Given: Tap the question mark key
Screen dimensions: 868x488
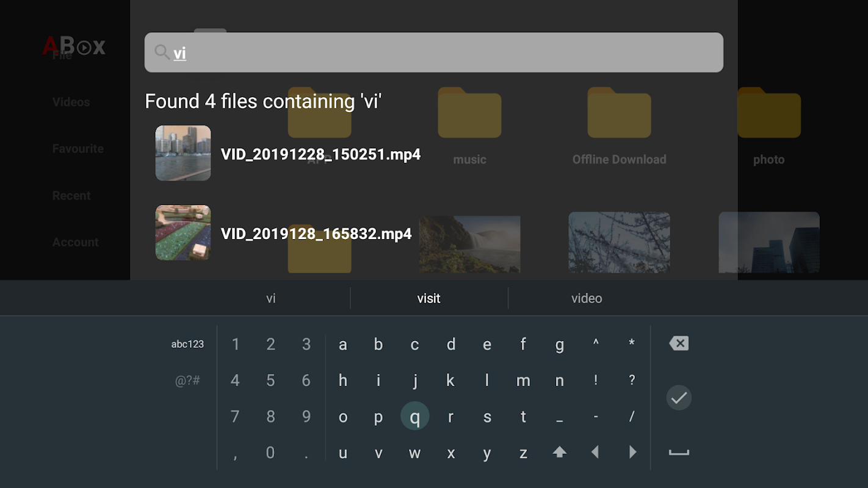Looking at the screenshot, I should pos(632,381).
